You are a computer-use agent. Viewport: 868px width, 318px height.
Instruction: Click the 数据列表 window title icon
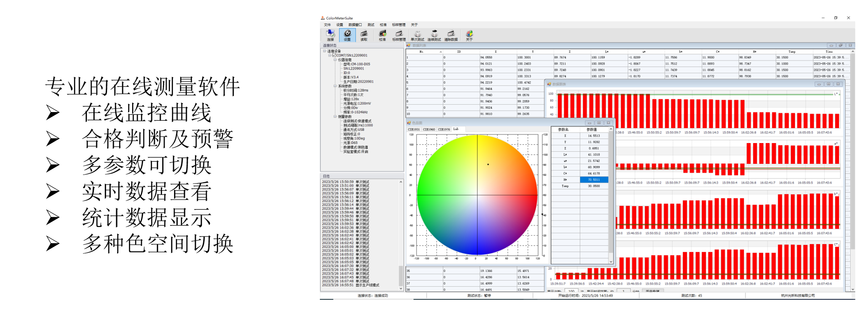click(409, 46)
